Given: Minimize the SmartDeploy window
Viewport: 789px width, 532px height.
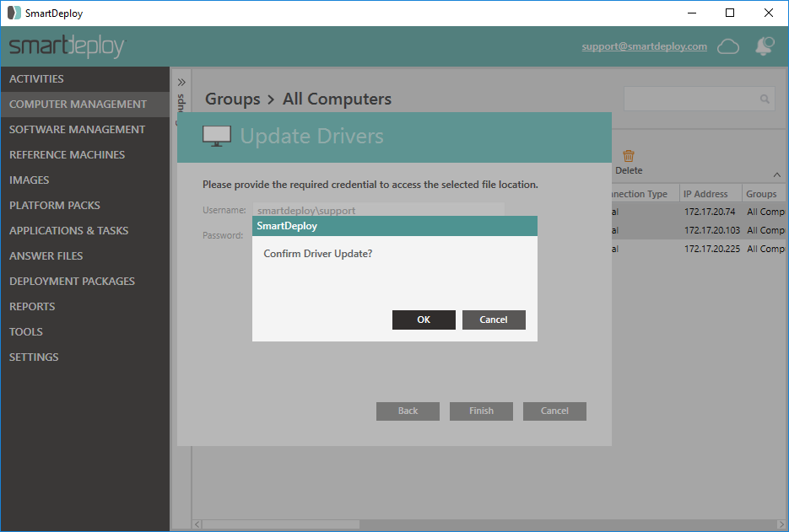Looking at the screenshot, I should (692, 13).
